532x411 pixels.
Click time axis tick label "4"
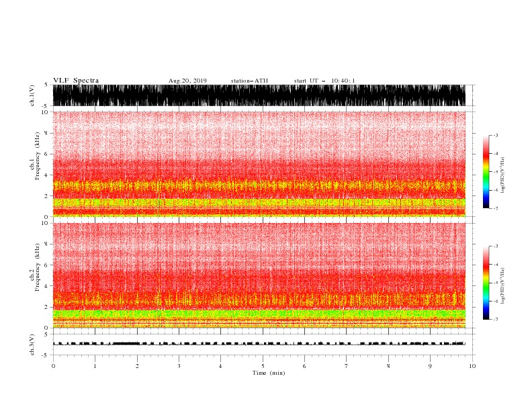[x=221, y=366]
